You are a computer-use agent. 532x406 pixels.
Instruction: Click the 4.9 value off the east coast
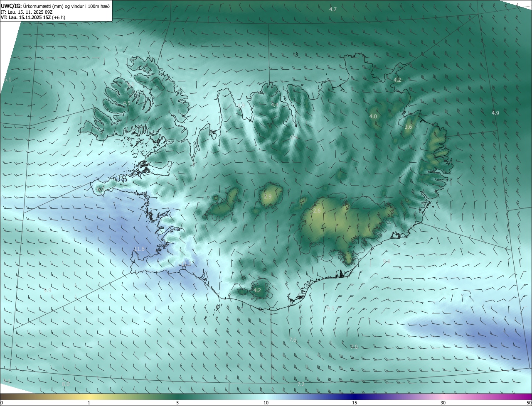click(495, 113)
